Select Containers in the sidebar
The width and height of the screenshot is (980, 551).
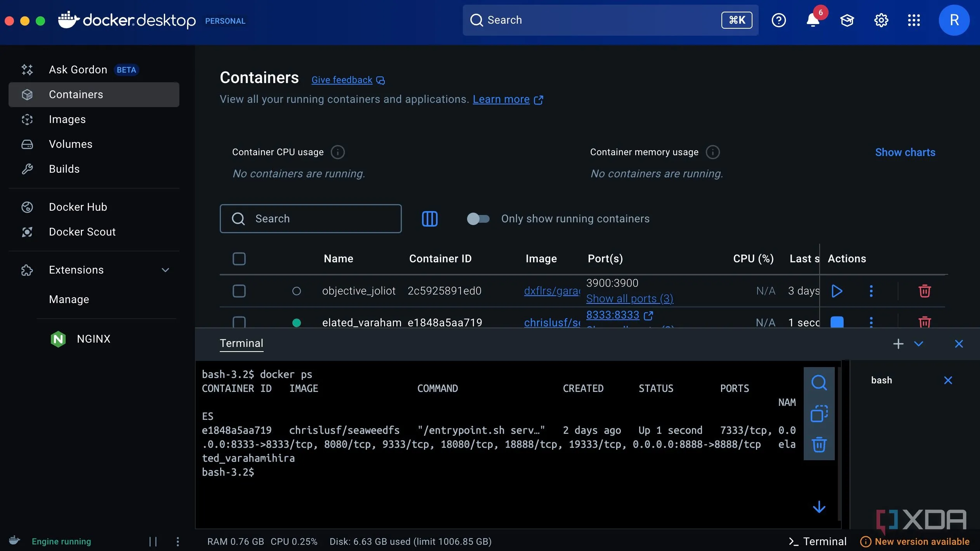click(94, 95)
